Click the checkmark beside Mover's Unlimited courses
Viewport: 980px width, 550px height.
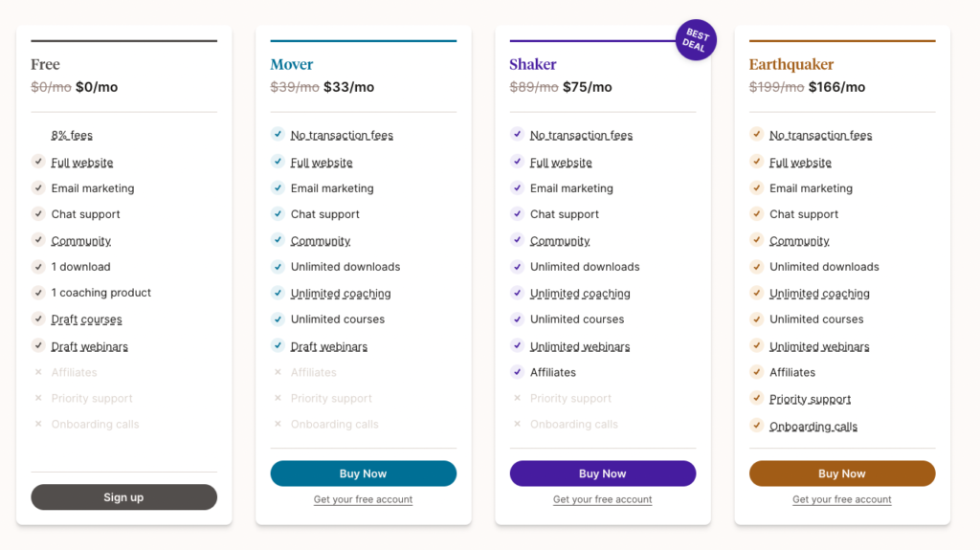coord(278,319)
